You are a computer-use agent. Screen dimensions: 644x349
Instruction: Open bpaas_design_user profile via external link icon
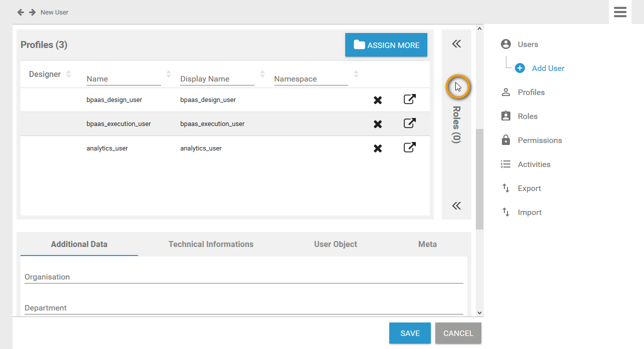pos(409,99)
